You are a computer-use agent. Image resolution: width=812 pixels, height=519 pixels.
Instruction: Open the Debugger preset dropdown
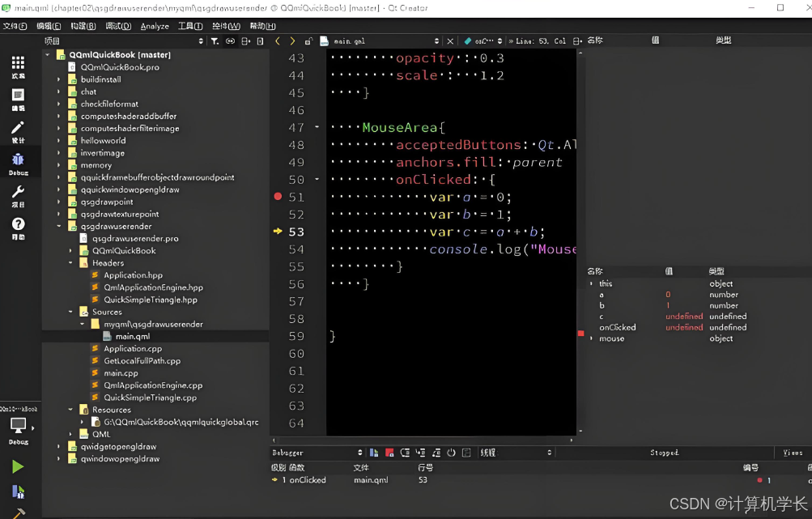click(317, 453)
